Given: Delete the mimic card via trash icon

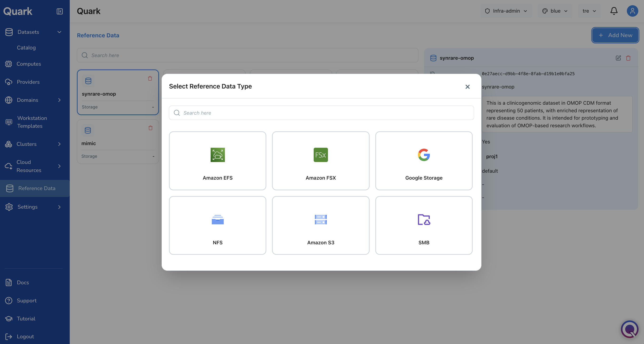Looking at the screenshot, I should click(x=150, y=128).
